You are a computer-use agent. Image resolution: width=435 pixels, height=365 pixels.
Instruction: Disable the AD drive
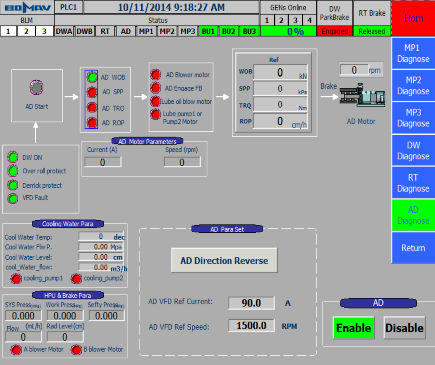point(404,328)
